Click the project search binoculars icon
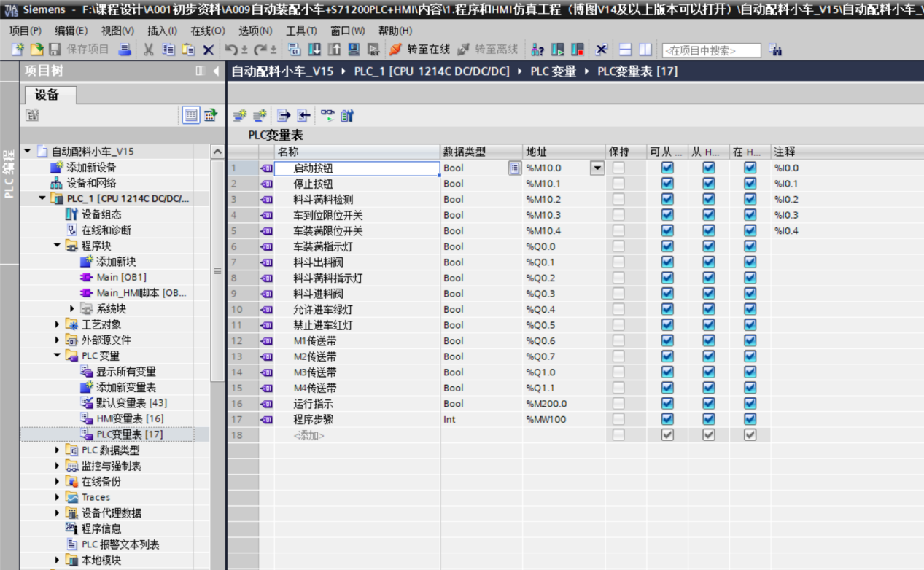 tap(774, 50)
